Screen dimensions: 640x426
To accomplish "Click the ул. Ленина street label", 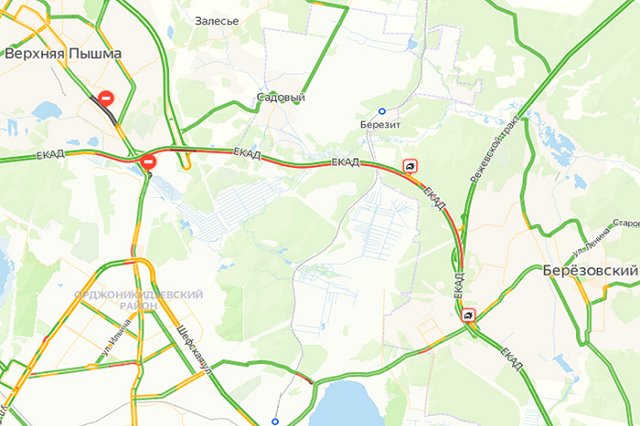I will (x=591, y=242).
